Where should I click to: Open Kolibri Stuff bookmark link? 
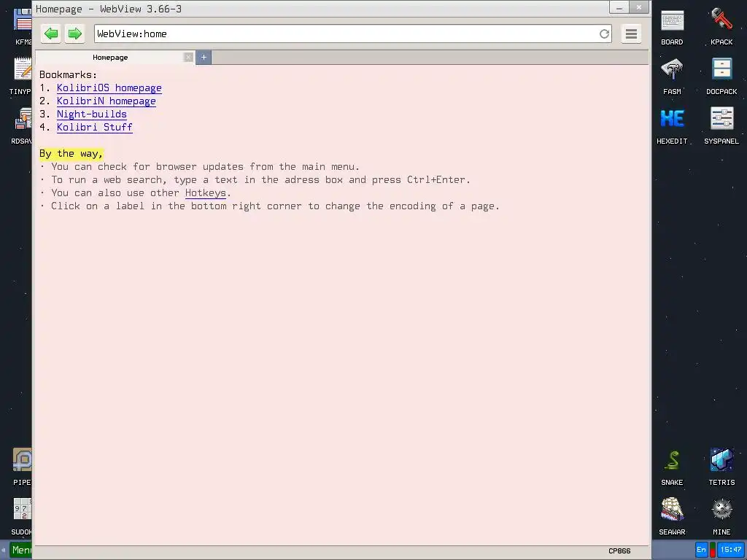tap(95, 127)
